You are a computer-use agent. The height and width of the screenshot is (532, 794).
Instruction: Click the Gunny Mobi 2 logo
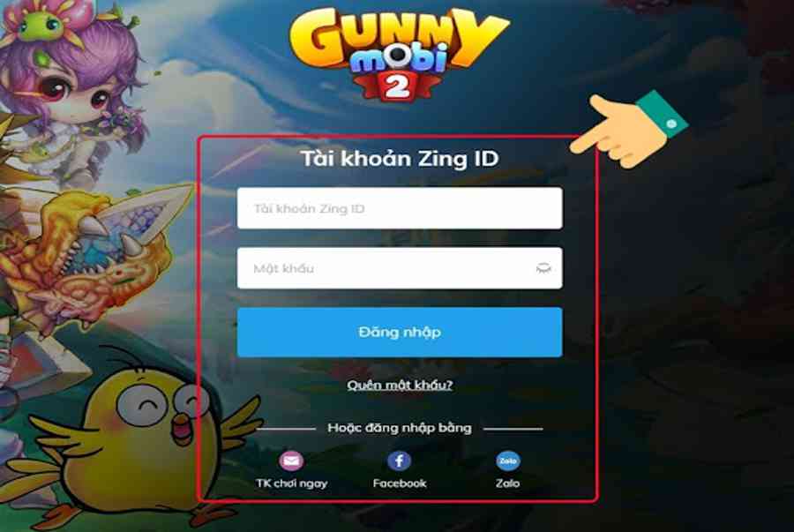pos(399,53)
